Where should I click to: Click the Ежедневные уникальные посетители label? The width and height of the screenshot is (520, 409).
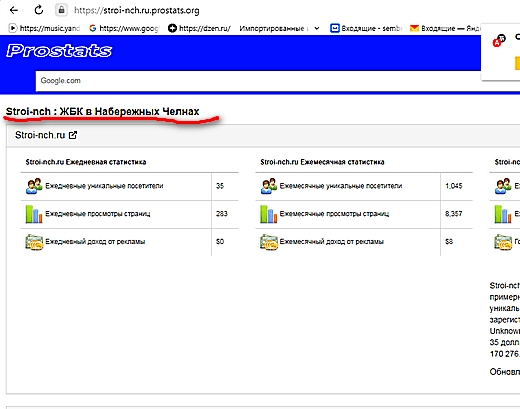coord(104,186)
